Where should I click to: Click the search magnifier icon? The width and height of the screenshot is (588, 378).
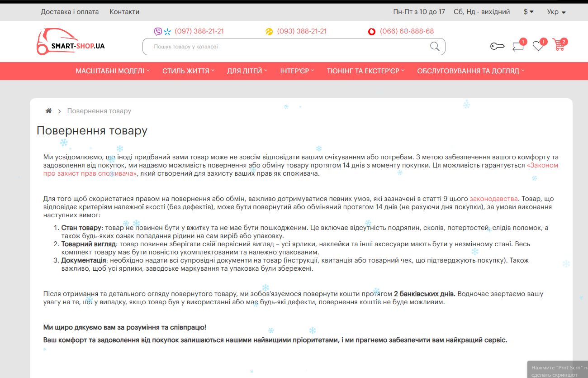coord(435,46)
